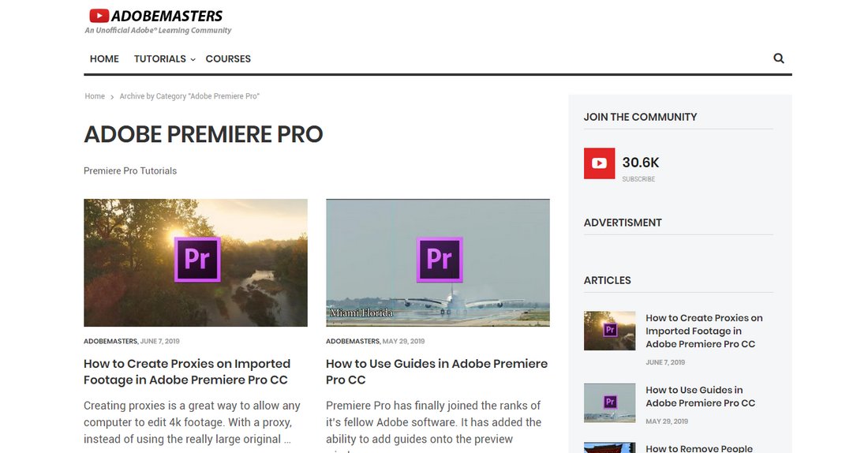This screenshot has width=868, height=453.
Task: Open the Tutorials menu
Action: (160, 58)
